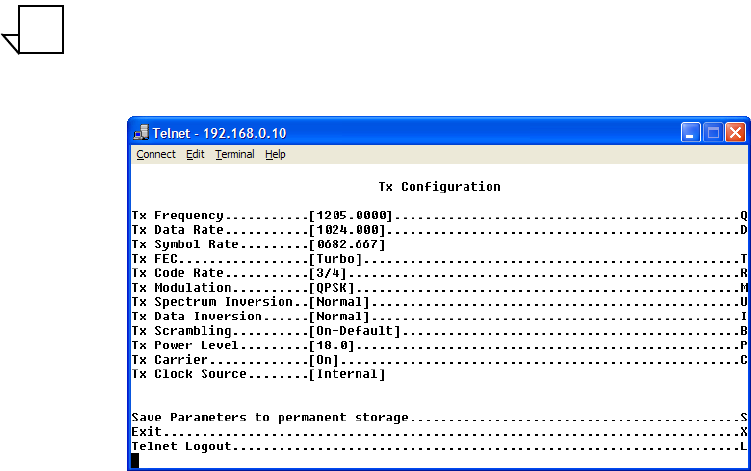
Task: Click the Tx Data Rate value [1024.000]
Action: pyautogui.click(x=347, y=230)
